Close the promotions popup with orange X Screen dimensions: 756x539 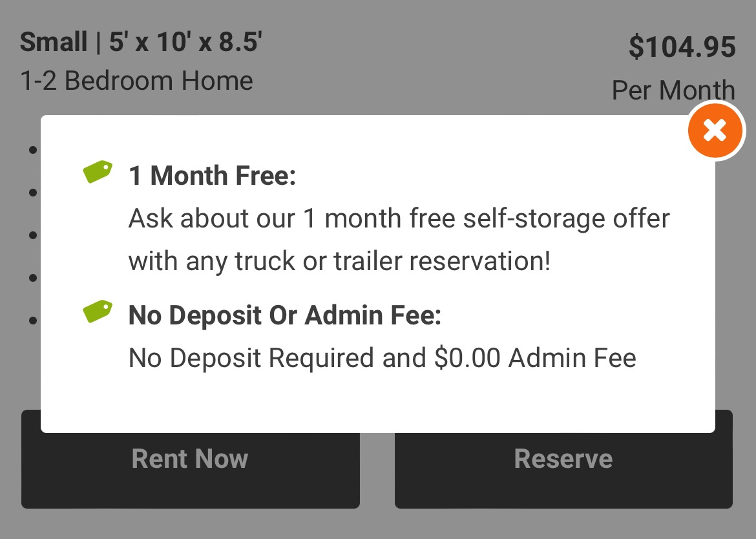(715, 131)
